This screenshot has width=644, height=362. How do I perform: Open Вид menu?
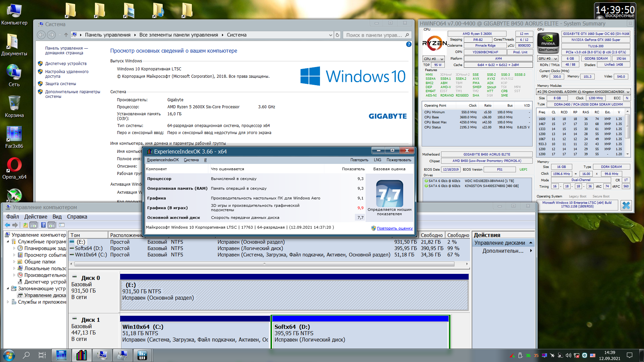tap(57, 217)
